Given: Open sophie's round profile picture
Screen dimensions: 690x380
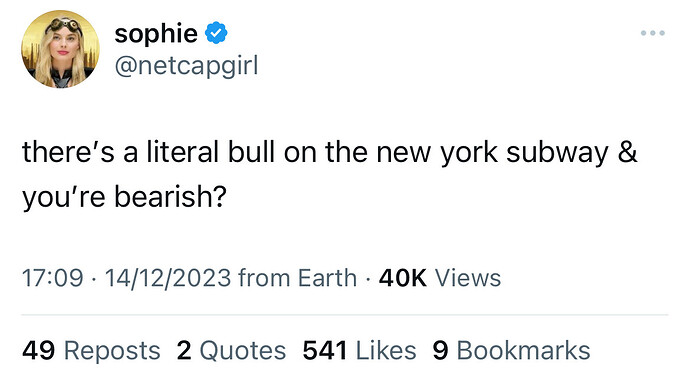Looking at the screenshot, I should (61, 49).
